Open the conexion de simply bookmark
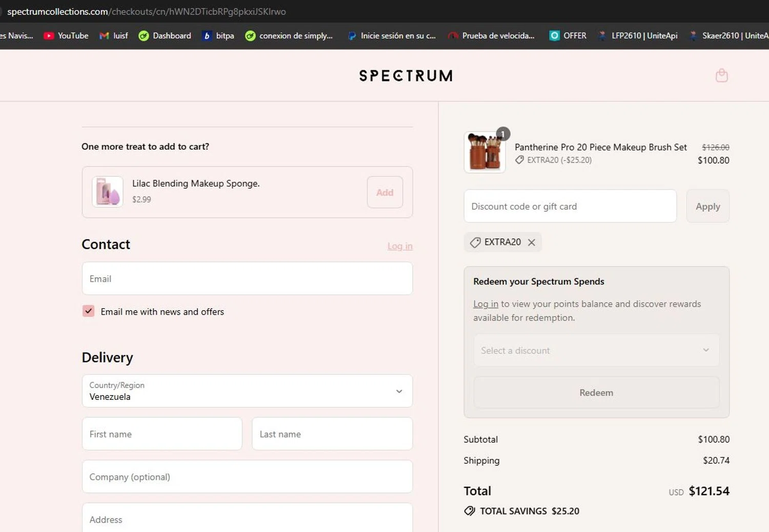The height and width of the screenshot is (532, 769). pos(289,35)
